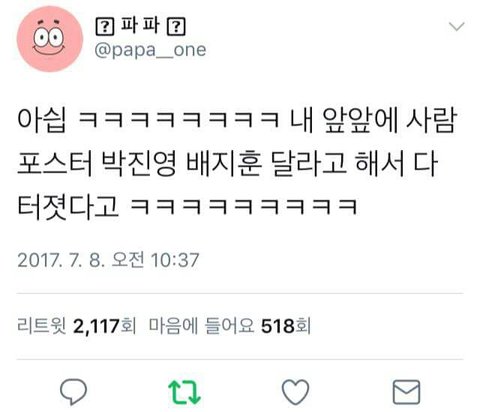The height and width of the screenshot is (412, 480).
Task: View likers via 마음에 들어요 label
Action: [201, 326]
